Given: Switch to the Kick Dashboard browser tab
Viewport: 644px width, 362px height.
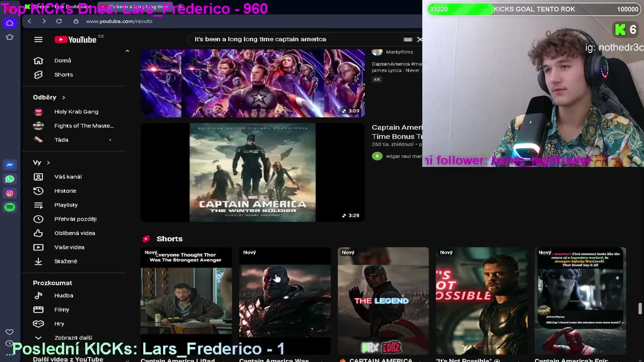Looking at the screenshot, I should pyautogui.click(x=60, y=7).
